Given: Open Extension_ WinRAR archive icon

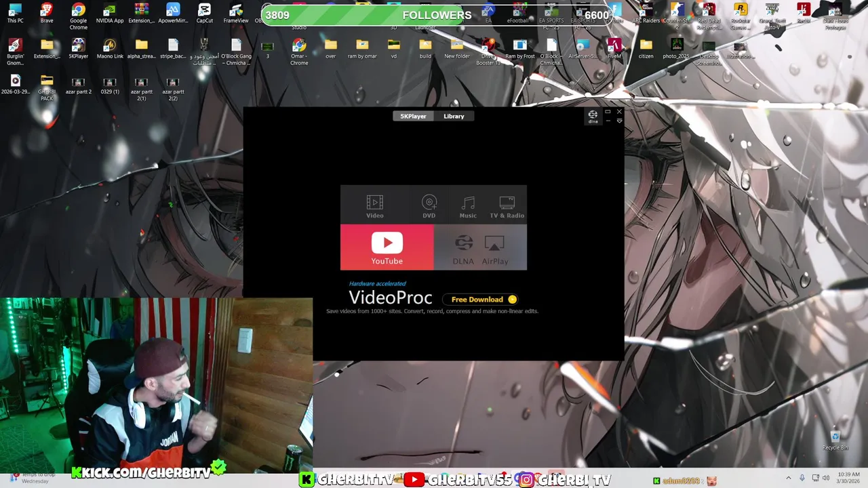Looking at the screenshot, I should [x=141, y=14].
